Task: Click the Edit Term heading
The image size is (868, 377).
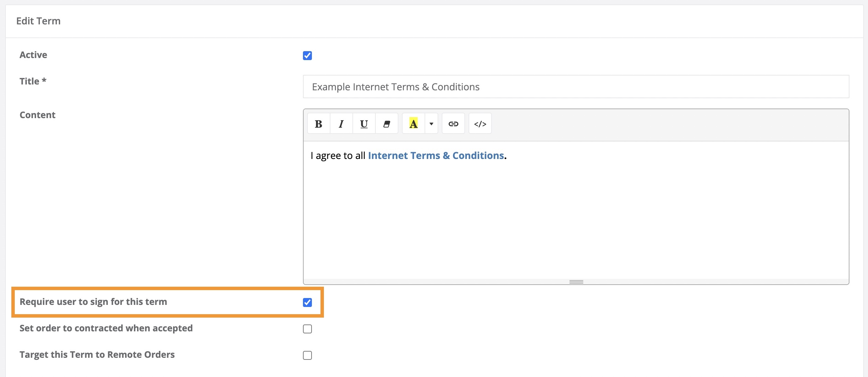Action: click(x=38, y=21)
